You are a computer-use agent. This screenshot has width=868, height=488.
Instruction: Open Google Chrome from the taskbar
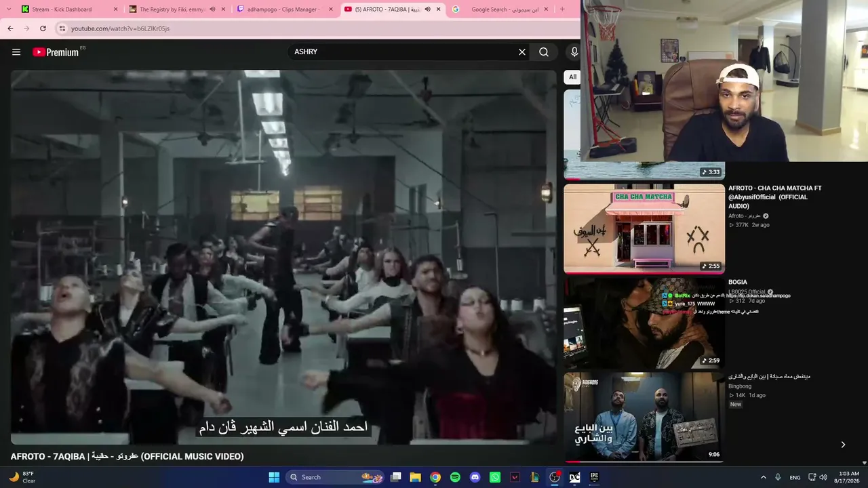click(435, 477)
